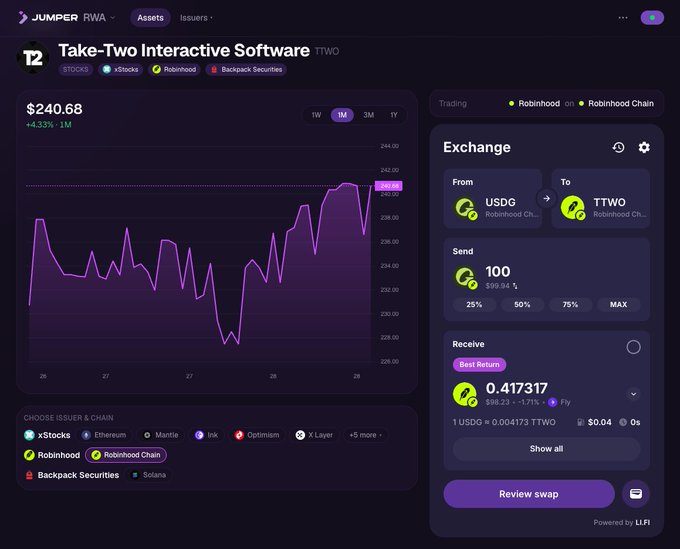Toggle the $99.94 value switch arrows

click(515, 286)
